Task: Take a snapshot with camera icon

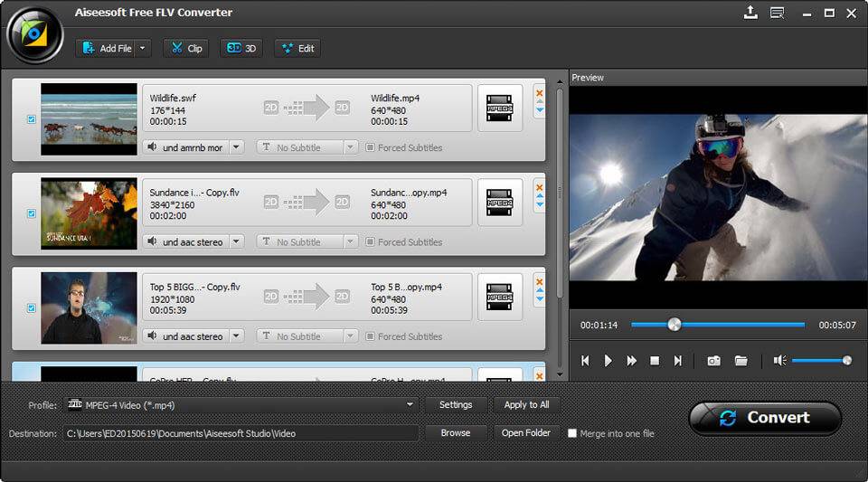Action: click(x=714, y=361)
